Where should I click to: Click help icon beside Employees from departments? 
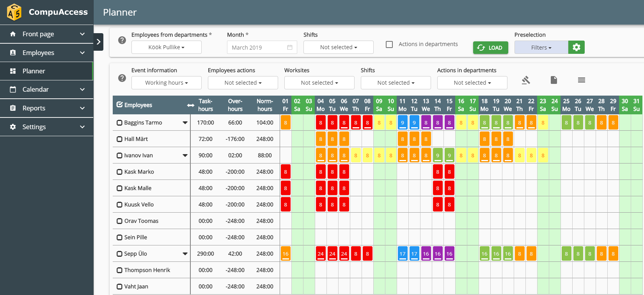[122, 40]
